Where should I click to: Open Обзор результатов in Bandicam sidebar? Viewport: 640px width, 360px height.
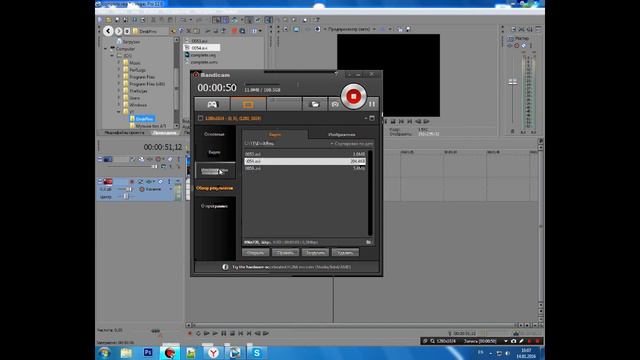tap(215, 188)
